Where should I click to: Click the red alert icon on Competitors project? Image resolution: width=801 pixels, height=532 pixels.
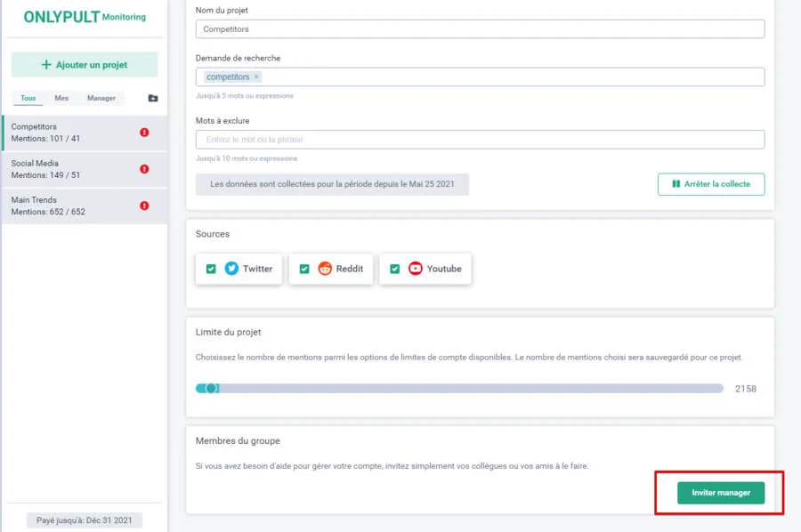coord(144,133)
